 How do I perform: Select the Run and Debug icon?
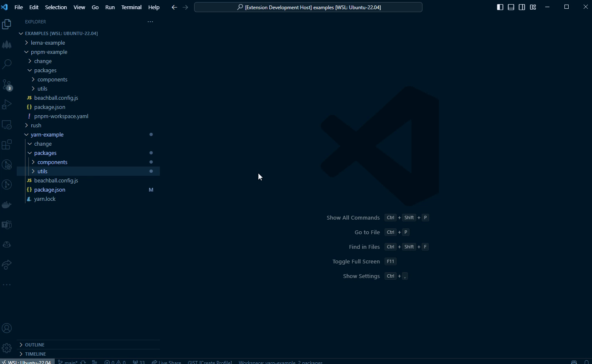click(x=7, y=104)
